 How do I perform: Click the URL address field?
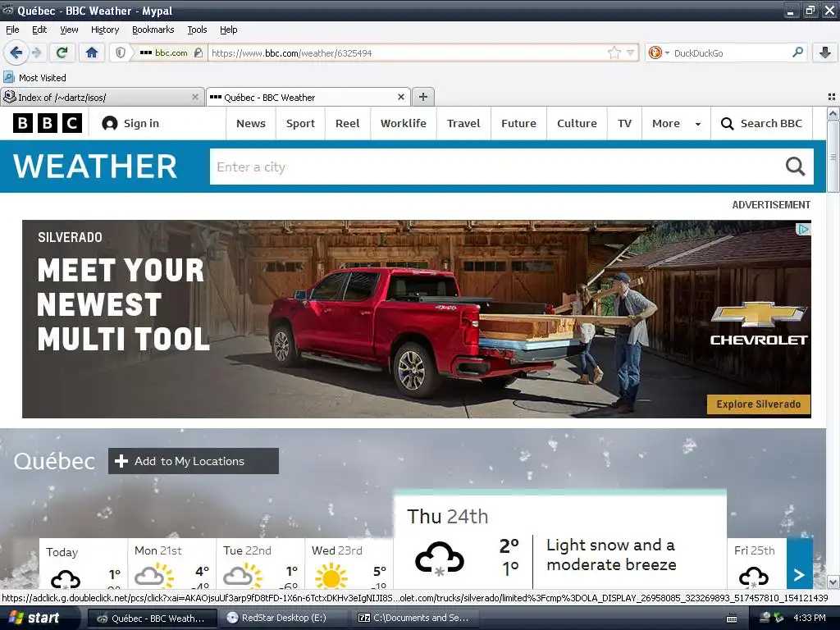[x=407, y=52]
